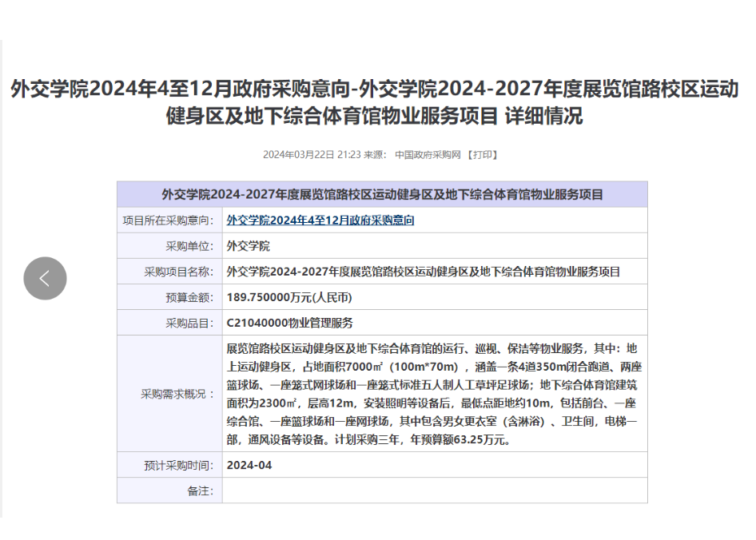756x540 pixels.
Task: Click the 采购品目 row label
Action: 189,324
